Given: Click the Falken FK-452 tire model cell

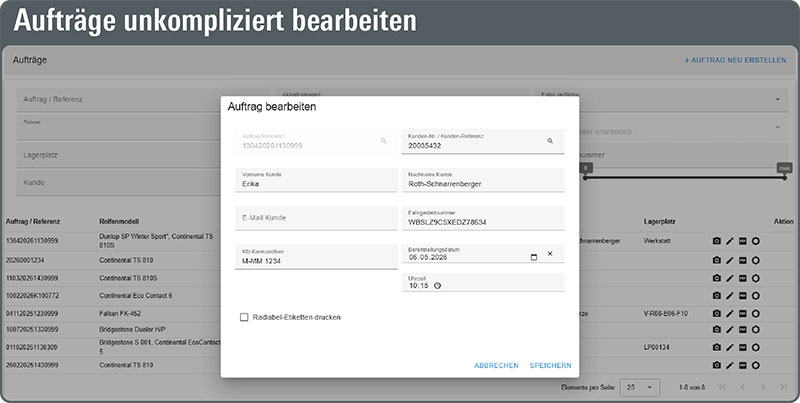Looking at the screenshot, I should 120,313.
